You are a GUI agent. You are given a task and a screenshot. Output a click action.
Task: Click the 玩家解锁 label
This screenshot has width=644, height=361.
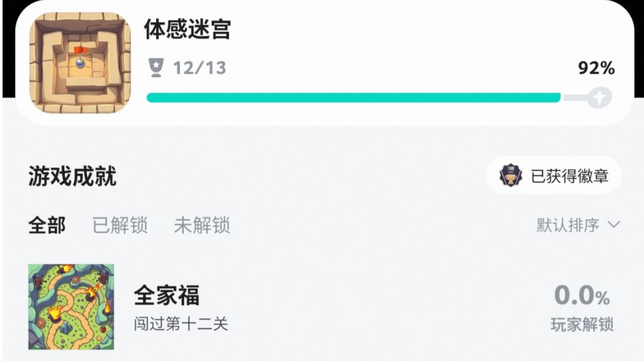(x=581, y=325)
